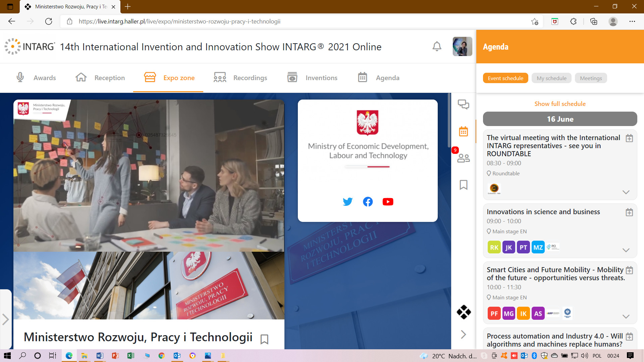The image size is (644, 362).
Task: Click speaker PT avatar
Action: coord(523,247)
